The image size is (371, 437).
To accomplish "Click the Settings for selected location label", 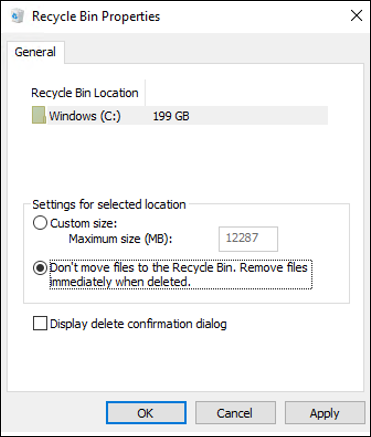I will pyautogui.click(x=109, y=204).
